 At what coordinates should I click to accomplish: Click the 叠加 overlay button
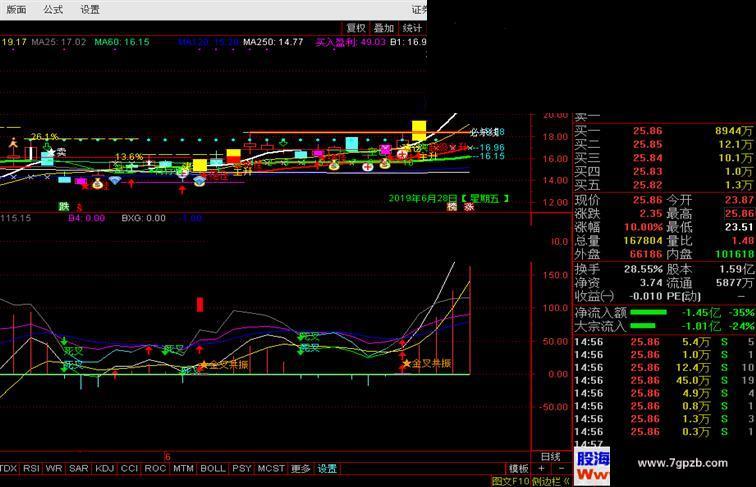pyautogui.click(x=384, y=28)
